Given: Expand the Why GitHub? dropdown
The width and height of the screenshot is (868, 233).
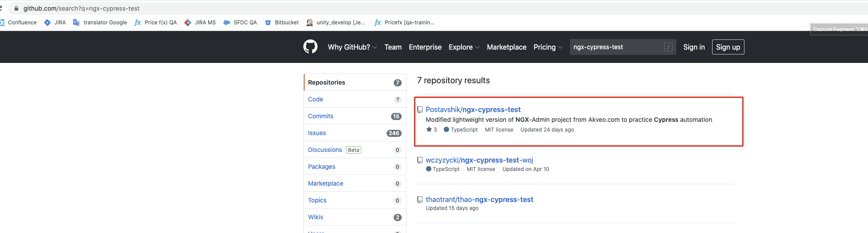Looking at the screenshot, I should [352, 47].
